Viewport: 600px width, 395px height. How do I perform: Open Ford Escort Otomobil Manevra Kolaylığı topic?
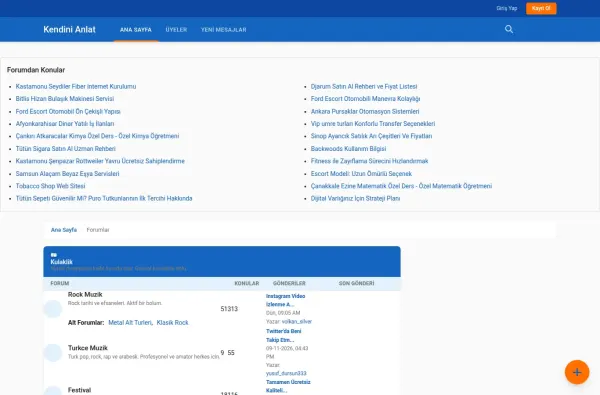pyautogui.click(x=365, y=99)
